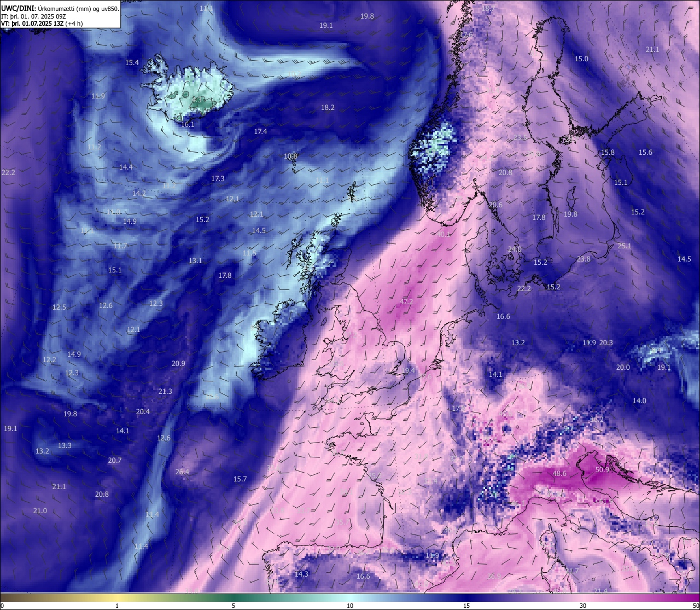700x610 pixels.
Task: Click the 20.9 map value
Action: point(178,364)
